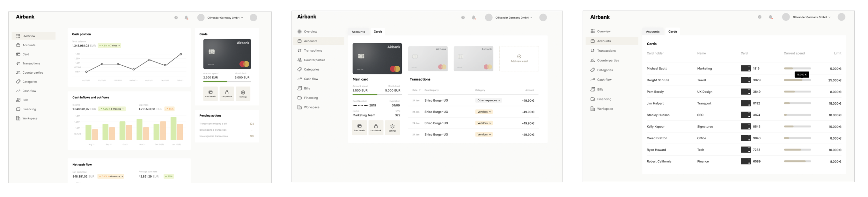
Task: Select Accounts in the Main card screen sidebar
Action: (319, 41)
